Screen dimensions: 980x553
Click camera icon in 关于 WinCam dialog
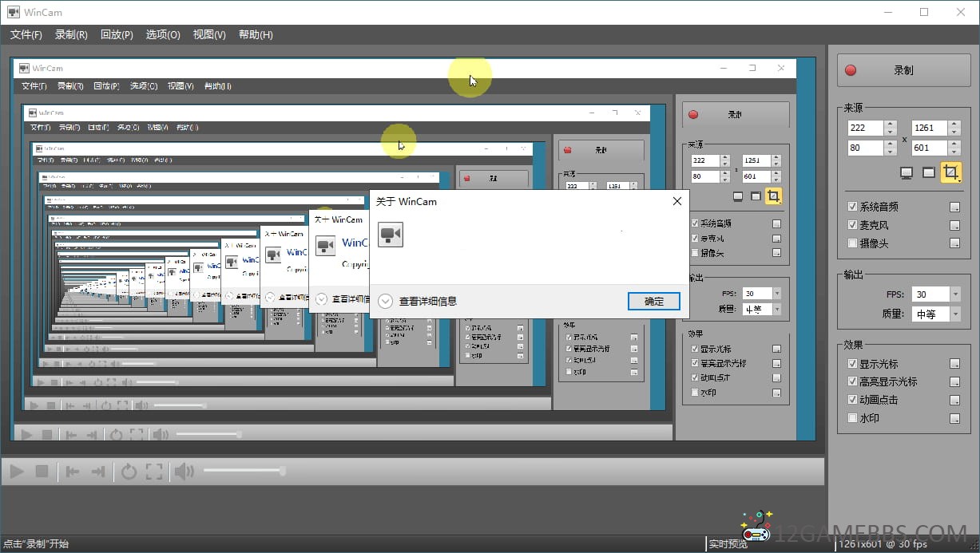click(391, 235)
